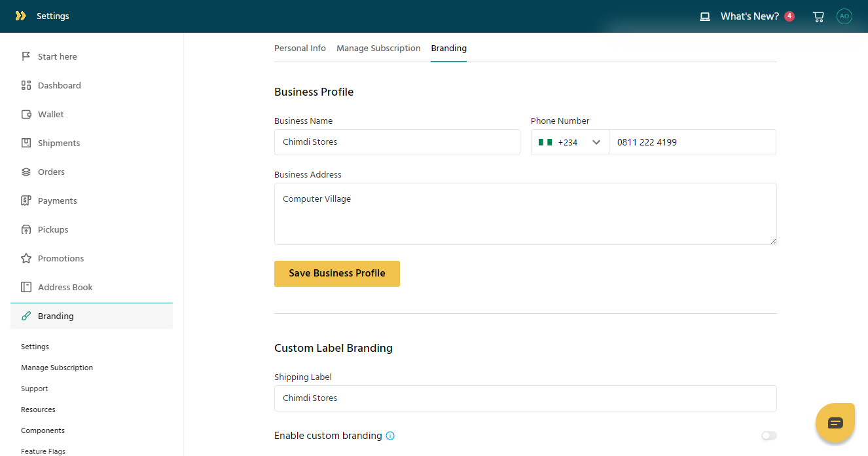868x456 pixels.
Task: Click the Business Profile heading
Action: 314,92
